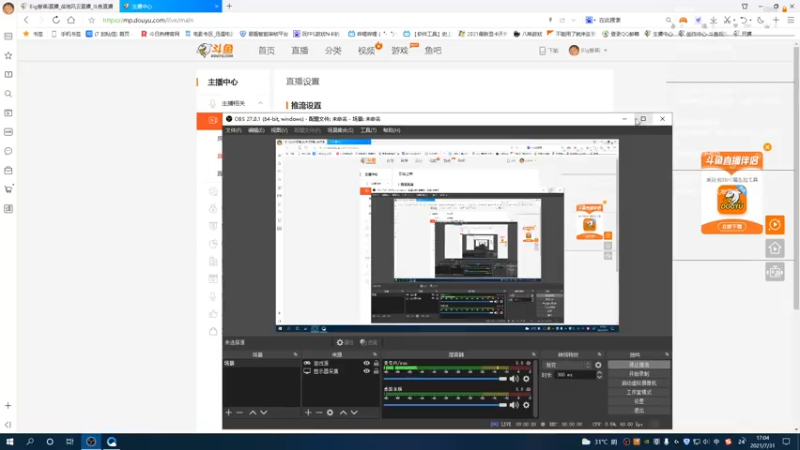Click Exit button in OBS Controls
800x450 pixels.
tap(639, 411)
